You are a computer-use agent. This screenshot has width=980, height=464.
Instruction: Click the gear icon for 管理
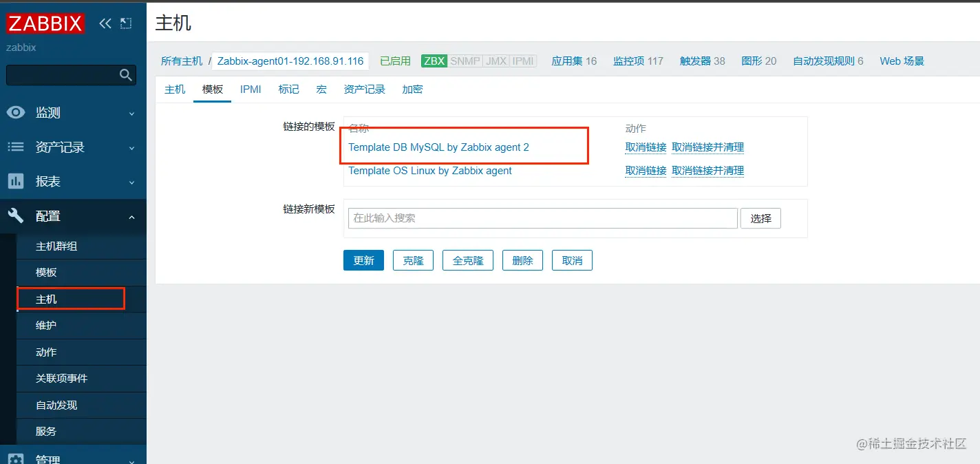[x=16, y=458]
